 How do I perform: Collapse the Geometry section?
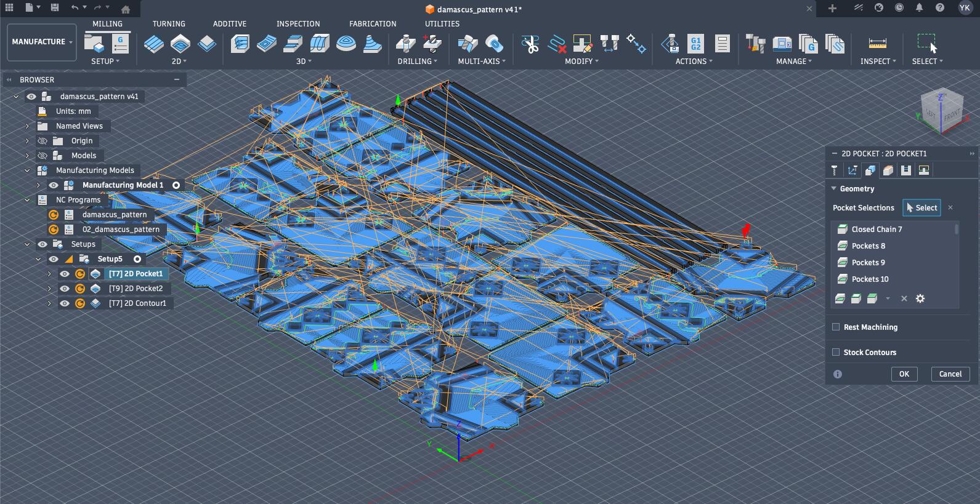coord(833,189)
